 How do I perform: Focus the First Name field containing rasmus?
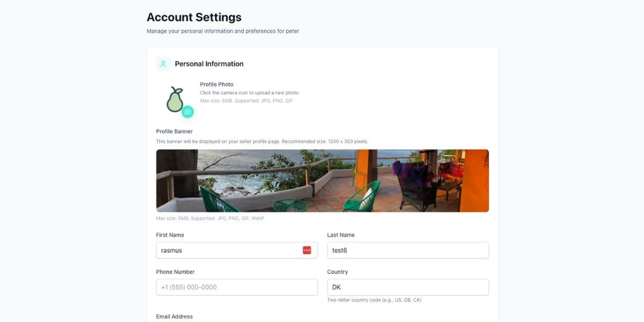(x=228, y=250)
